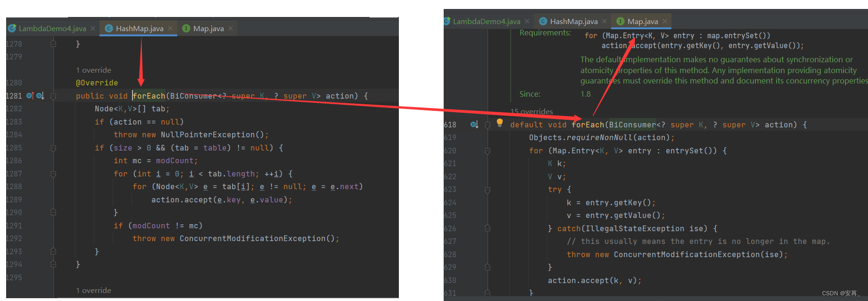The width and height of the screenshot is (868, 301).
Task: Close Map.java tab in left editor
Action: (x=231, y=28)
